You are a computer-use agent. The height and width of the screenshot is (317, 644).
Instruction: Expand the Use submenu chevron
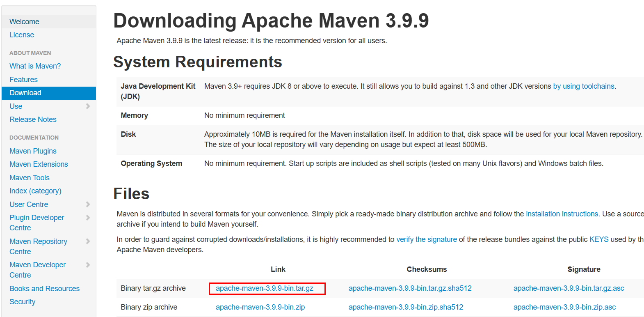pyautogui.click(x=88, y=106)
